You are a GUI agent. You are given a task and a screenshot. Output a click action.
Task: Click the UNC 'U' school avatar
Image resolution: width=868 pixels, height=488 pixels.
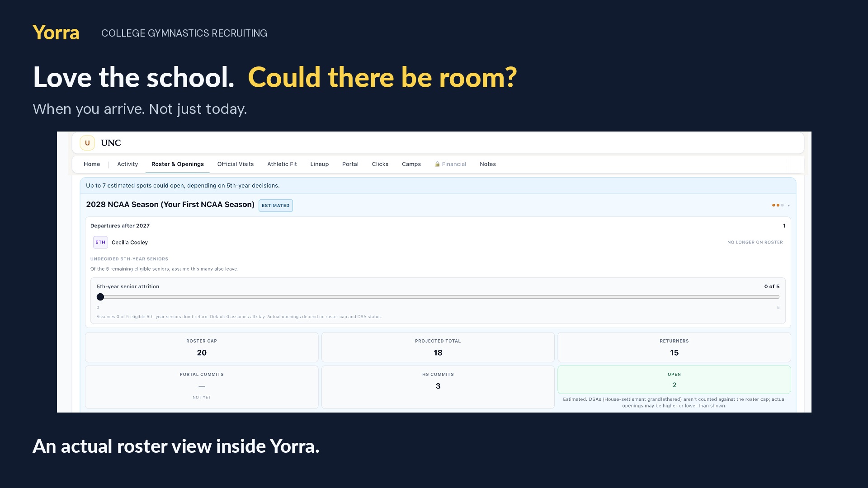tap(87, 143)
